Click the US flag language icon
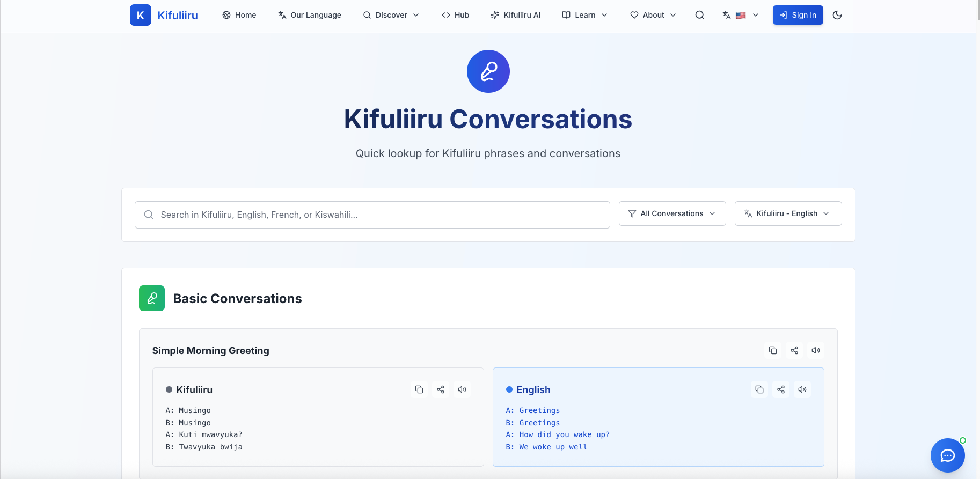 click(741, 16)
